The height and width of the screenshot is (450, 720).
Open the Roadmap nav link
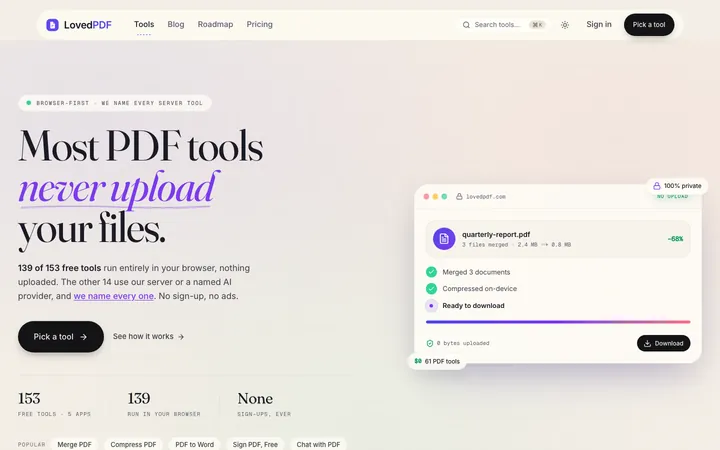(215, 24)
